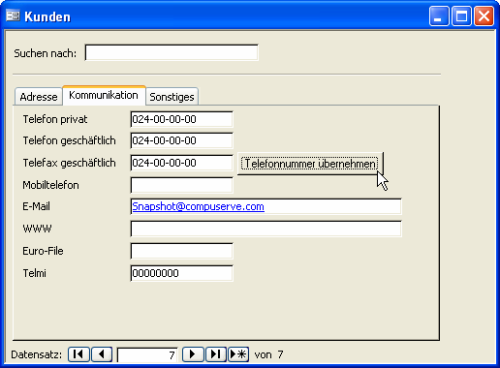
Task: Click the Telmi label
Action: (x=34, y=273)
